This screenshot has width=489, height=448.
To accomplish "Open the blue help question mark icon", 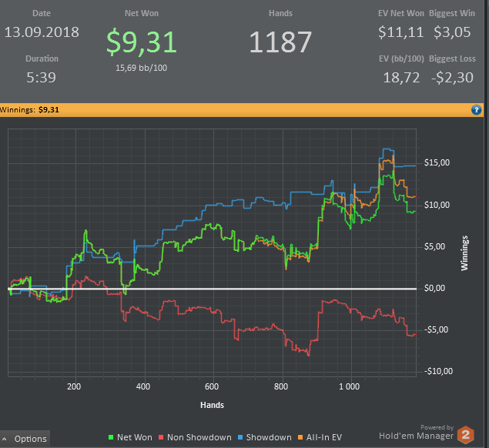I will coord(476,110).
